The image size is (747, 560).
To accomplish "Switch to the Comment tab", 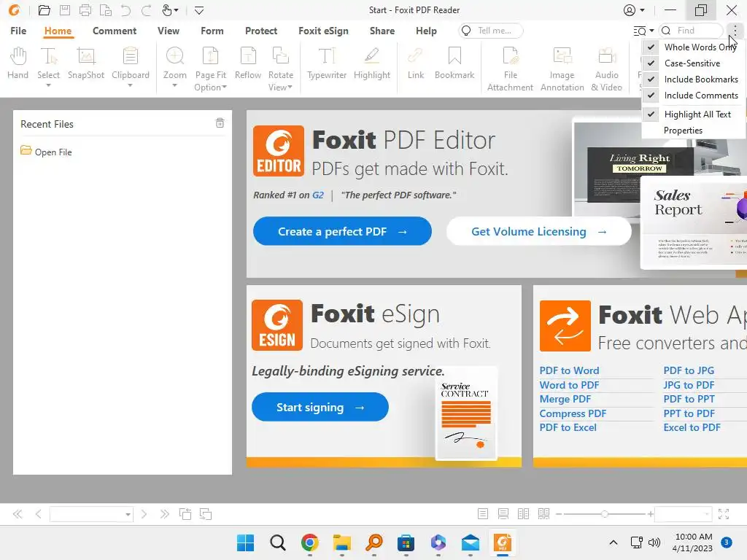I will (x=115, y=31).
